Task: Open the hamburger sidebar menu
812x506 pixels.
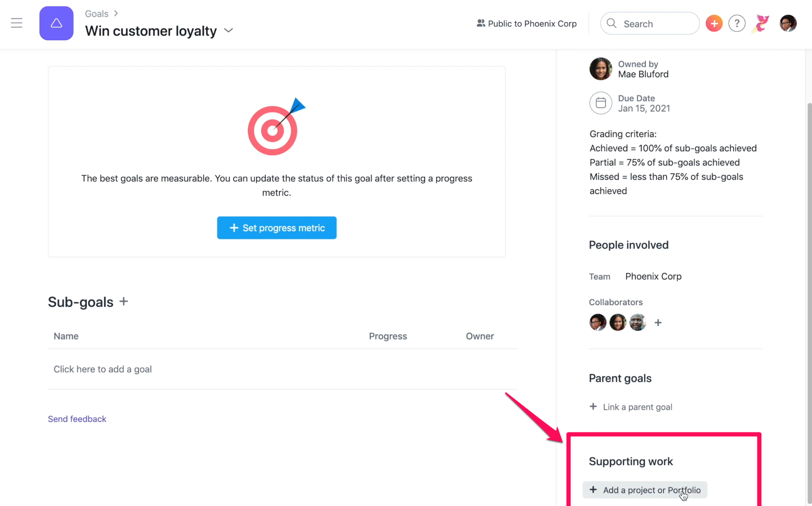Action: [17, 23]
